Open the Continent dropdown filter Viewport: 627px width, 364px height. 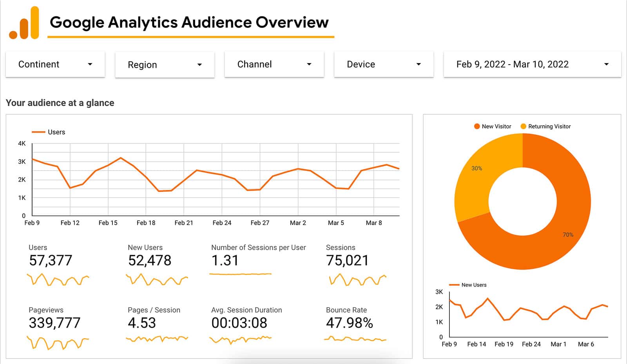pyautogui.click(x=55, y=64)
